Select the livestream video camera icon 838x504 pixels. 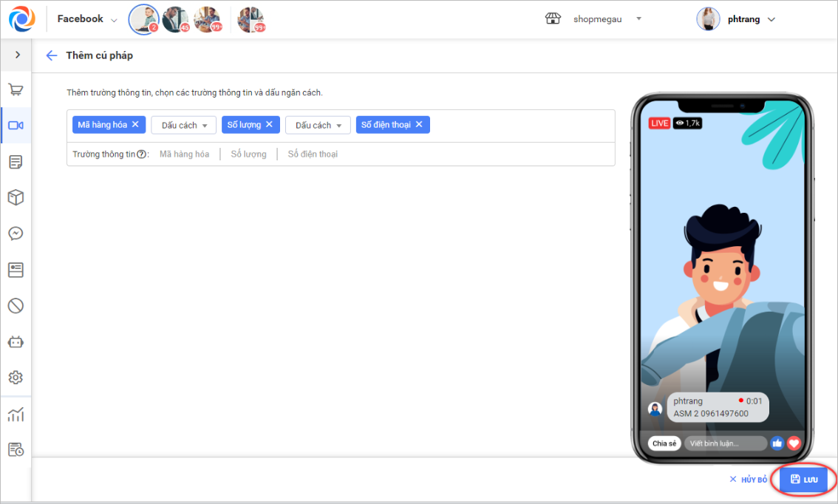coord(16,125)
